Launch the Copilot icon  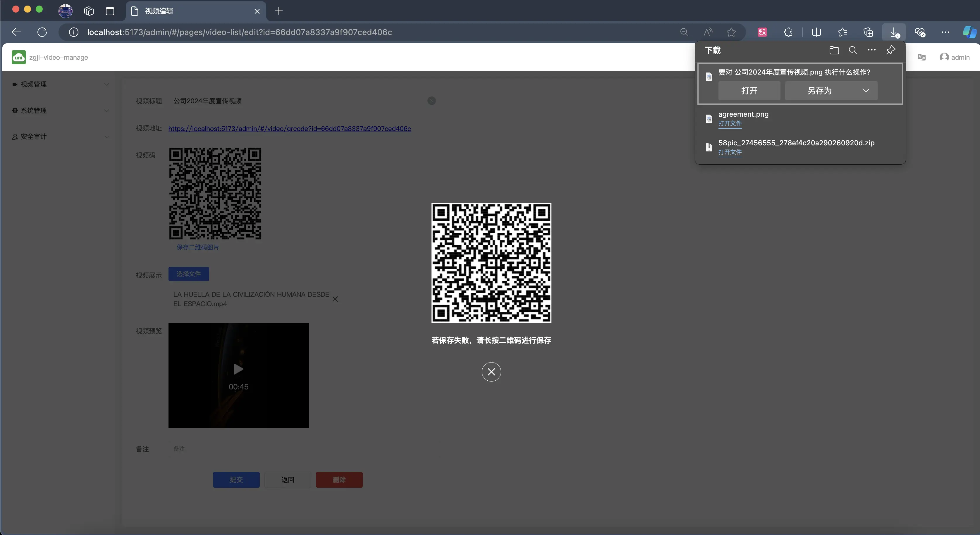970,32
